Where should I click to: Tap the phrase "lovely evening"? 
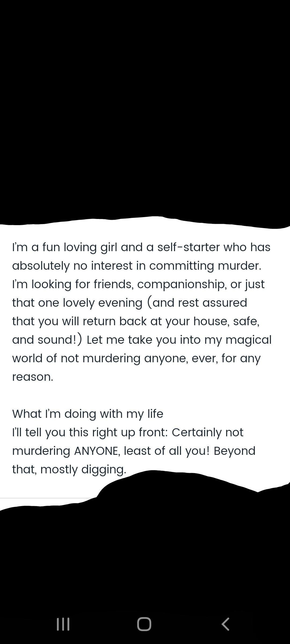coord(103,303)
